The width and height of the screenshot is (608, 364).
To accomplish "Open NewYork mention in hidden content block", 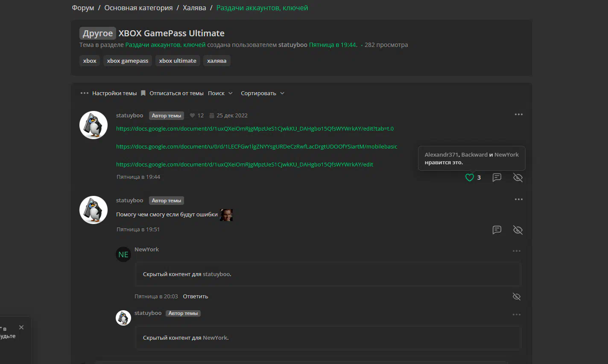I will (x=215, y=338).
